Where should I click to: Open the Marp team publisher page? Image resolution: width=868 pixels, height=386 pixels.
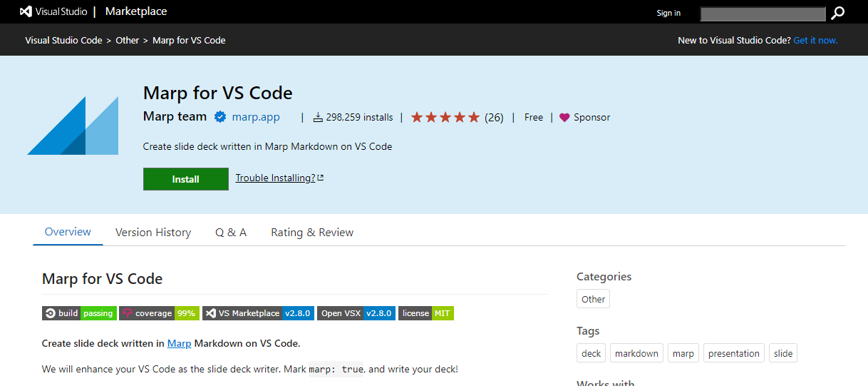175,116
